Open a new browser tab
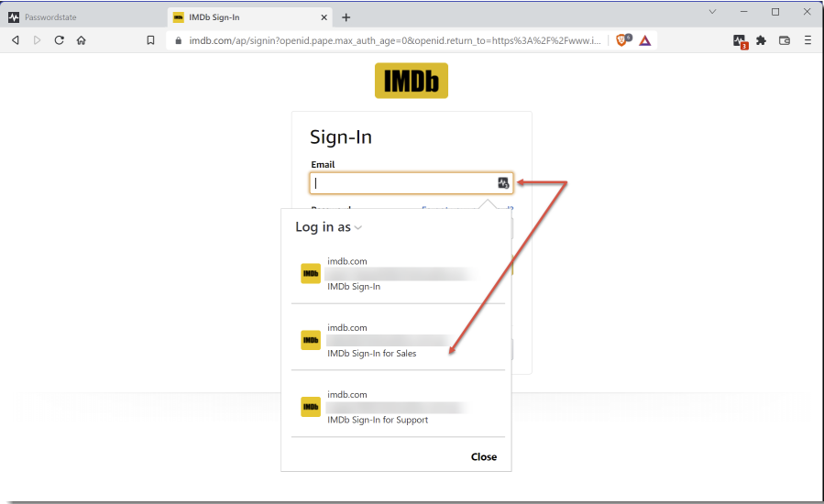The image size is (824, 504). (346, 17)
